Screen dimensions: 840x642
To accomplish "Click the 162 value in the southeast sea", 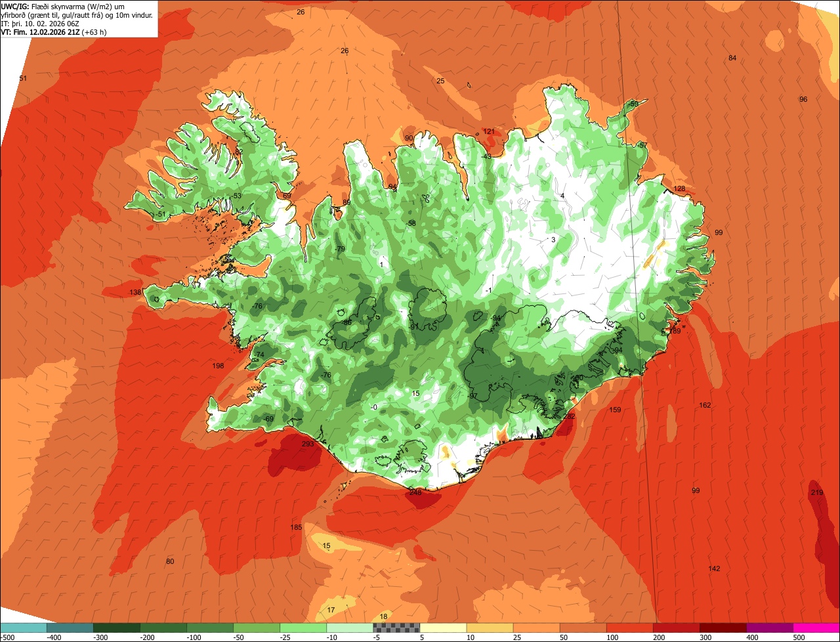I will (705, 405).
